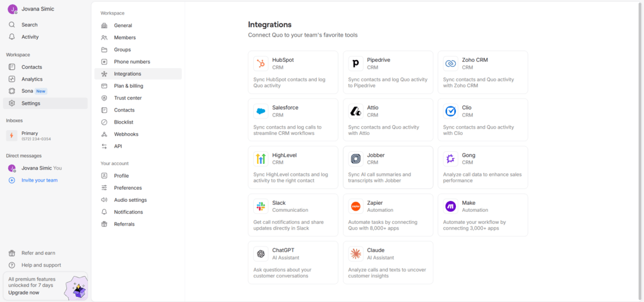644x302 pixels.
Task: Click the Claude "AI Assistant" category label
Action: pyautogui.click(x=380, y=258)
